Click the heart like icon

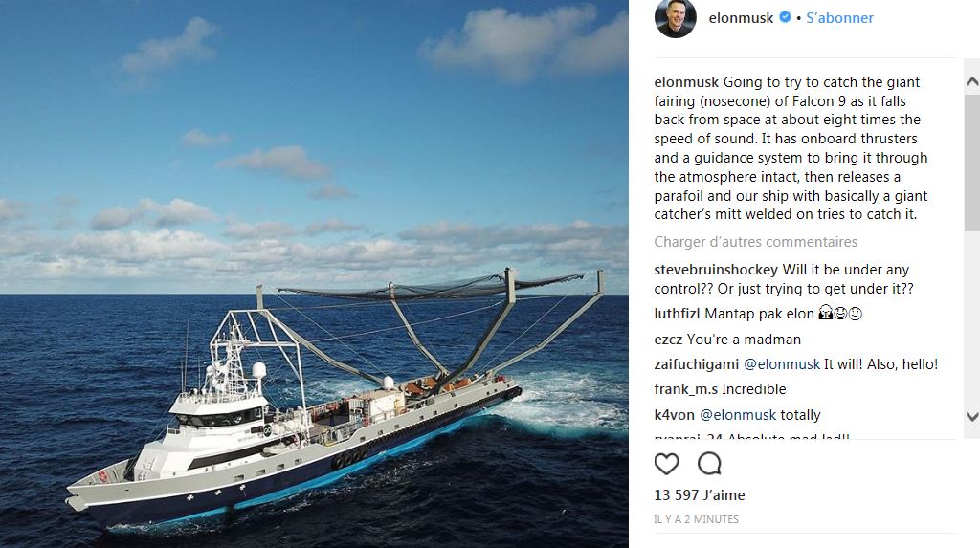[667, 465]
